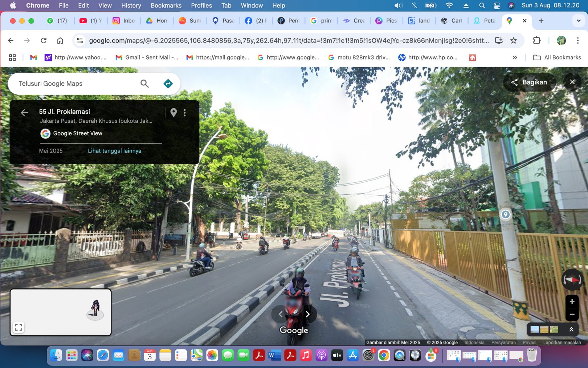Click the directions icon in search box
The image size is (588, 368).
pyautogui.click(x=168, y=84)
